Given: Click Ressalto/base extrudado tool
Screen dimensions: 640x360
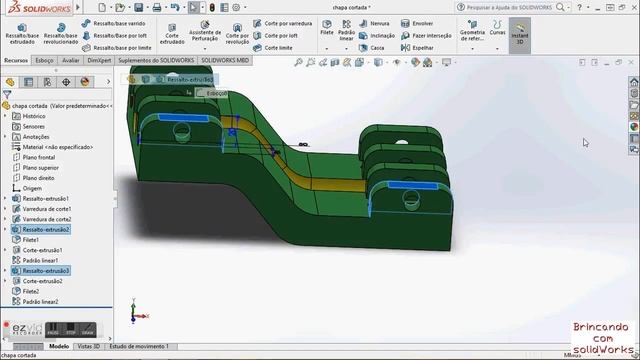Looking at the screenshot, I should 22,33.
